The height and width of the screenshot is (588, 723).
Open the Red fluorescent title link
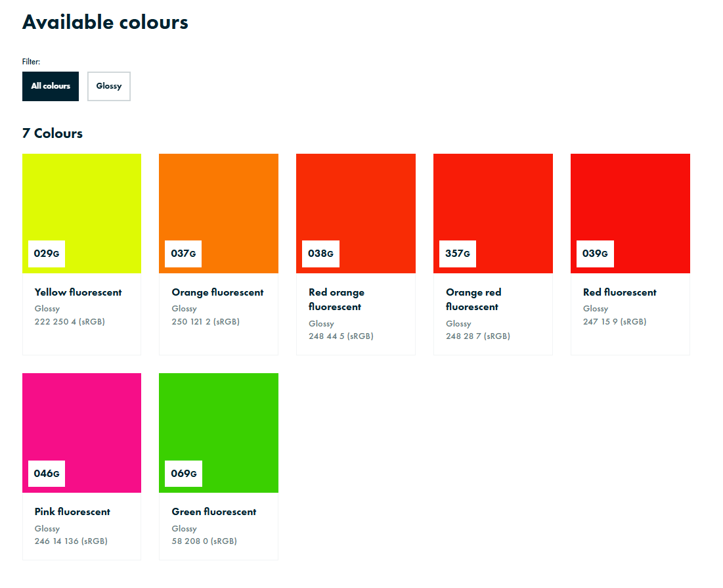(x=620, y=292)
